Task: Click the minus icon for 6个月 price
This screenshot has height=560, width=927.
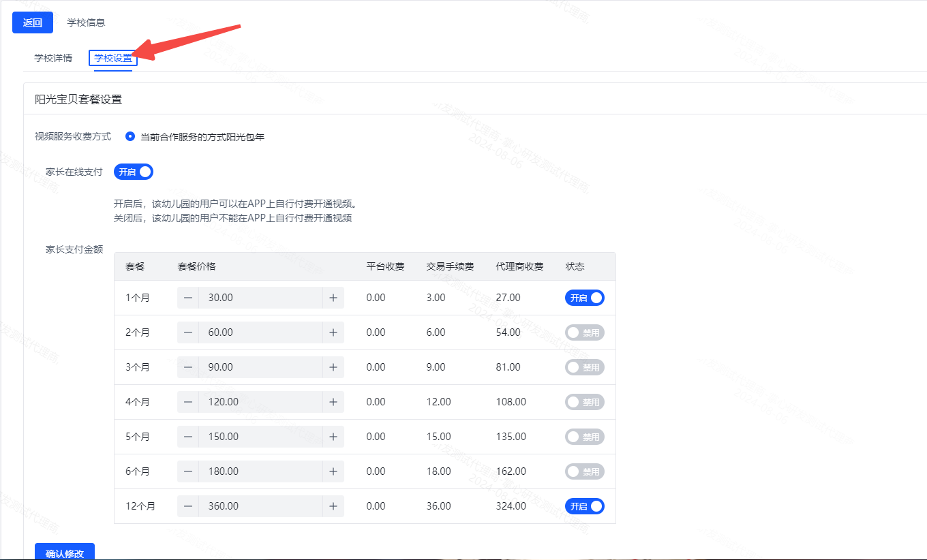Action: point(188,471)
